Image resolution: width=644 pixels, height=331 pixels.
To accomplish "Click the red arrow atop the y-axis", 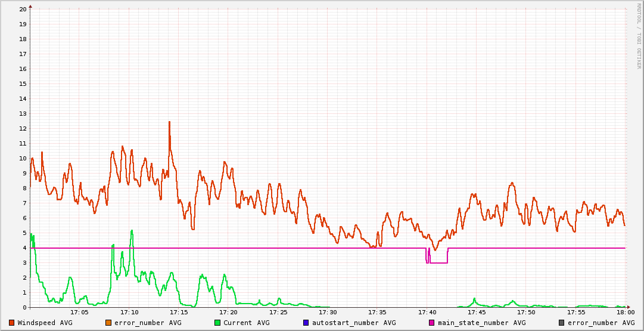I will pyautogui.click(x=30, y=6).
